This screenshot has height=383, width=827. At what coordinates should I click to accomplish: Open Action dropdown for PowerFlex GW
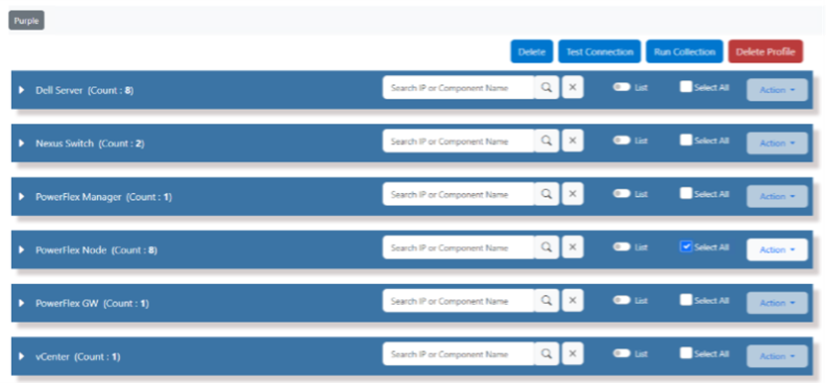pos(777,303)
